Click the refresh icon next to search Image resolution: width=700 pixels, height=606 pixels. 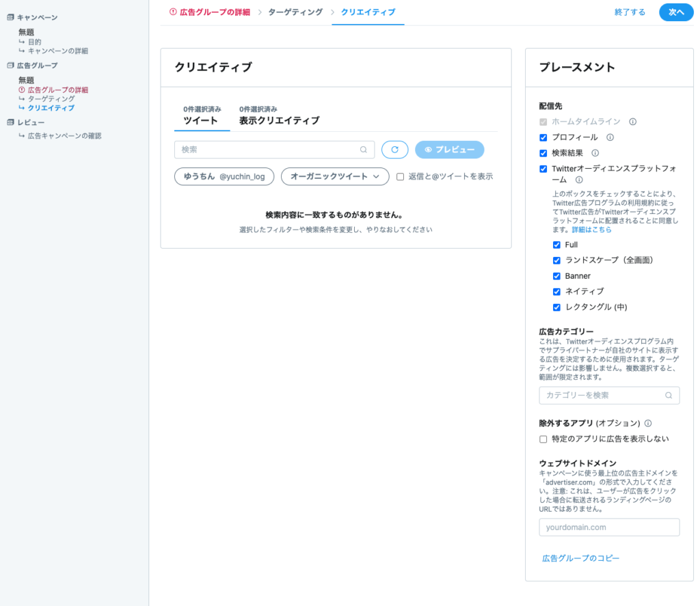pyautogui.click(x=394, y=150)
